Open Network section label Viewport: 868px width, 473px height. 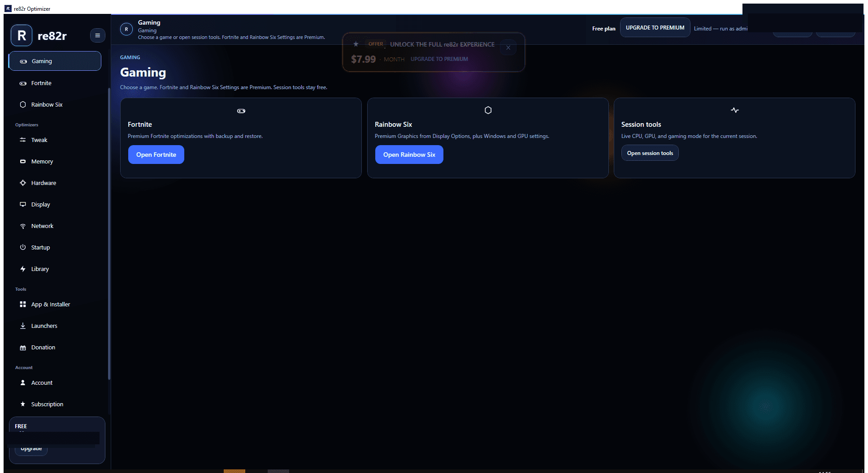tap(42, 226)
